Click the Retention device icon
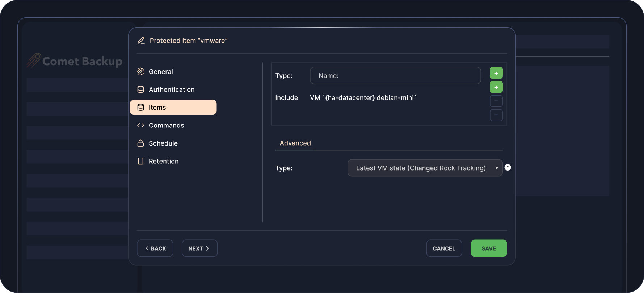The height and width of the screenshot is (293, 644). (x=140, y=161)
